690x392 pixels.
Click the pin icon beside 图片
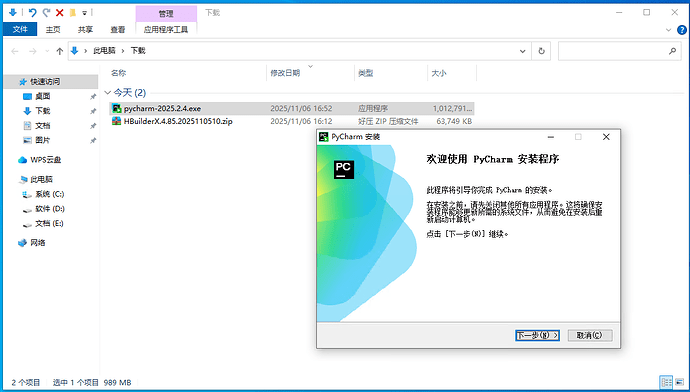93,141
